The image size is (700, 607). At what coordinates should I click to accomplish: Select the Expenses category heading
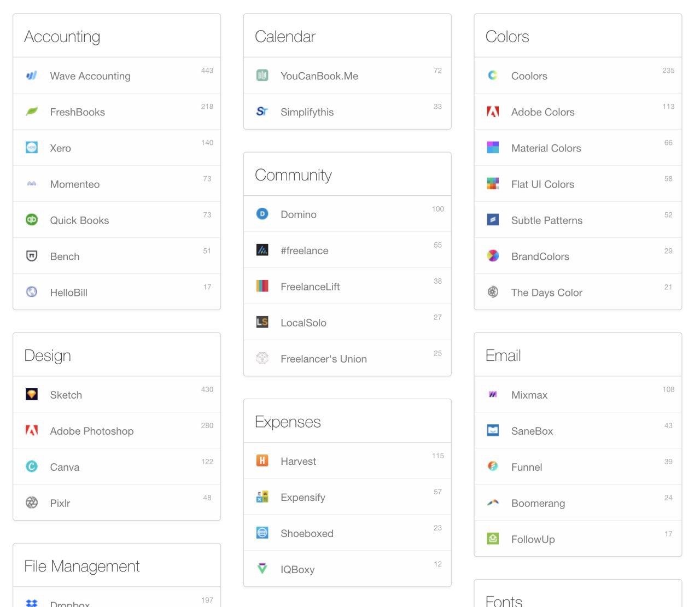point(288,422)
